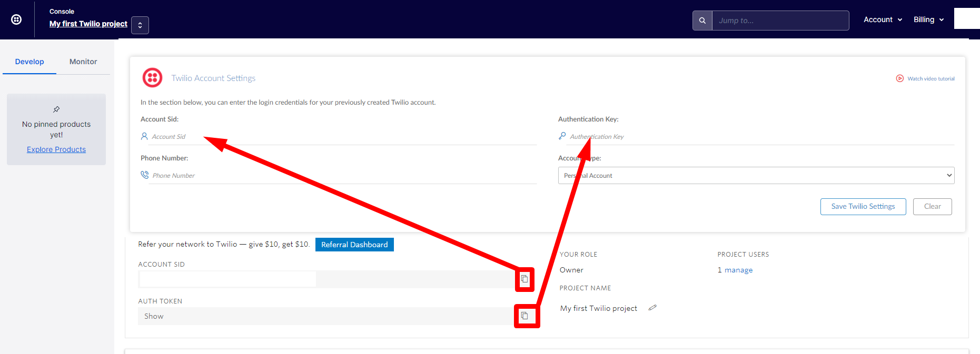Click the Save Twilio Settings button

(x=863, y=207)
